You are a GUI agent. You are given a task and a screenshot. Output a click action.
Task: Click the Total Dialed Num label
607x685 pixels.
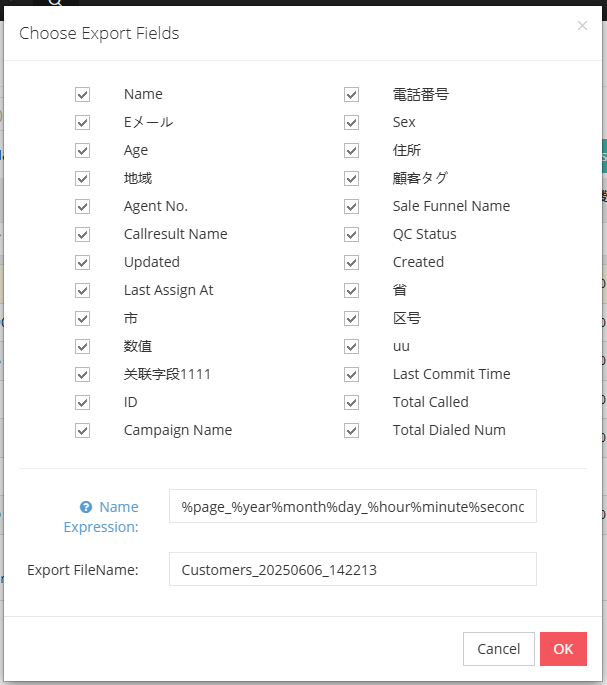(x=449, y=430)
